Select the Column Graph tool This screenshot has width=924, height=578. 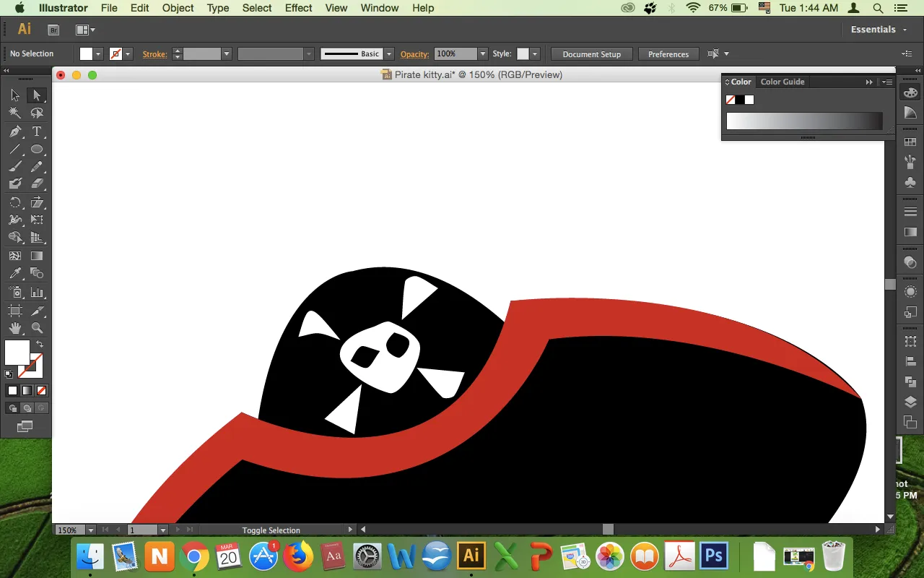tap(37, 293)
